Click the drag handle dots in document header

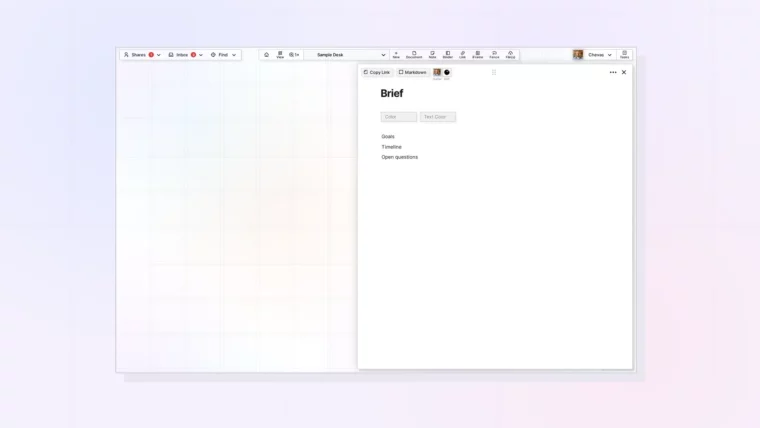point(494,72)
